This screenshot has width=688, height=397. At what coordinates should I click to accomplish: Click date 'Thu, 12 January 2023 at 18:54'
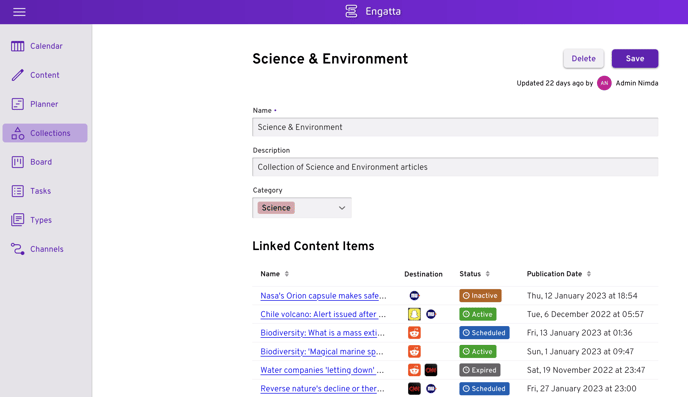582,296
